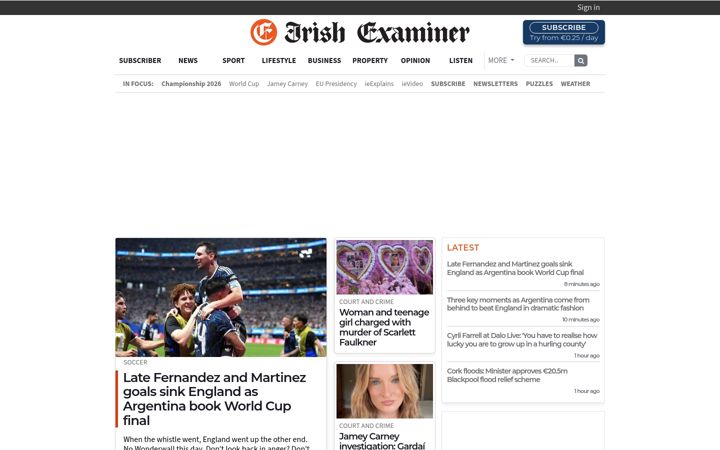Click the 8 minutes ago timestamp

point(582,284)
